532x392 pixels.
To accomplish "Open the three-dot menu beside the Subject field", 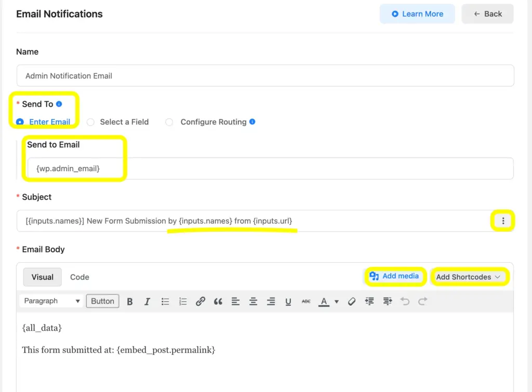I will (502, 221).
